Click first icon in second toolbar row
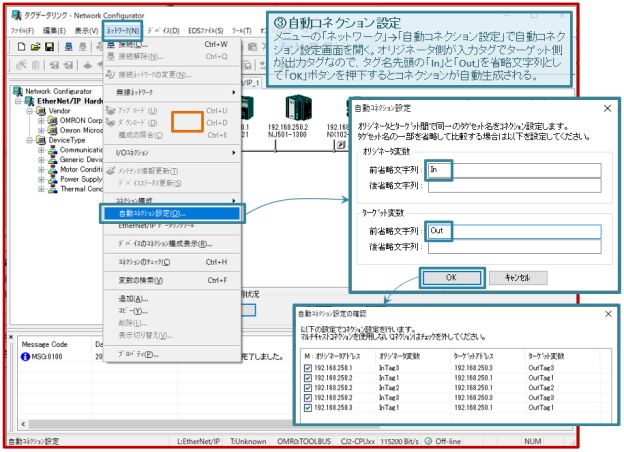624x452 pixels. click(21, 65)
